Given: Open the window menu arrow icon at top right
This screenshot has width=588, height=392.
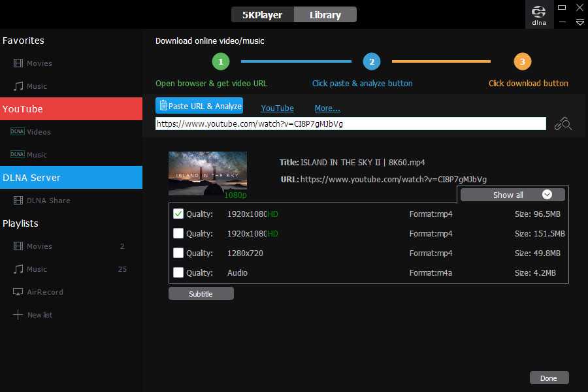Looking at the screenshot, I should coord(580,22).
